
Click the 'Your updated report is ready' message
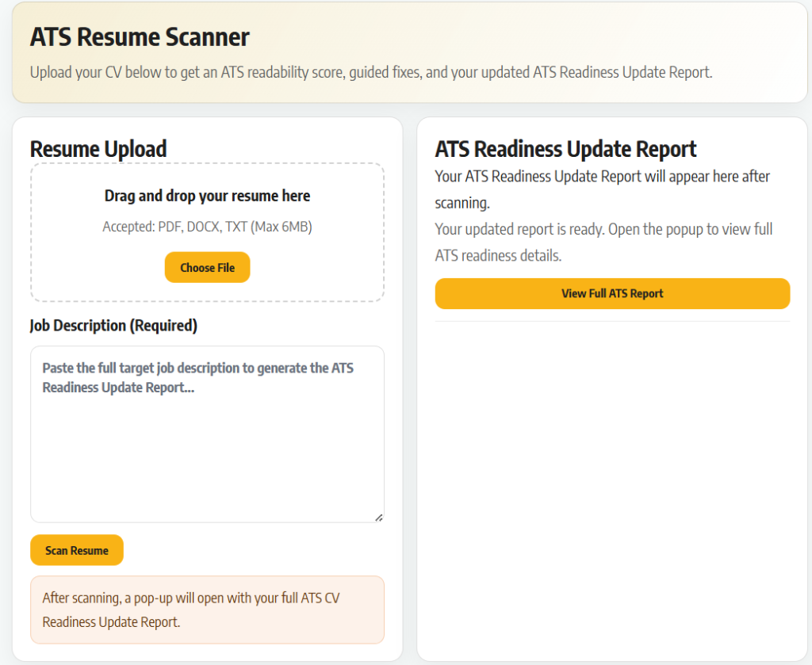(x=603, y=242)
